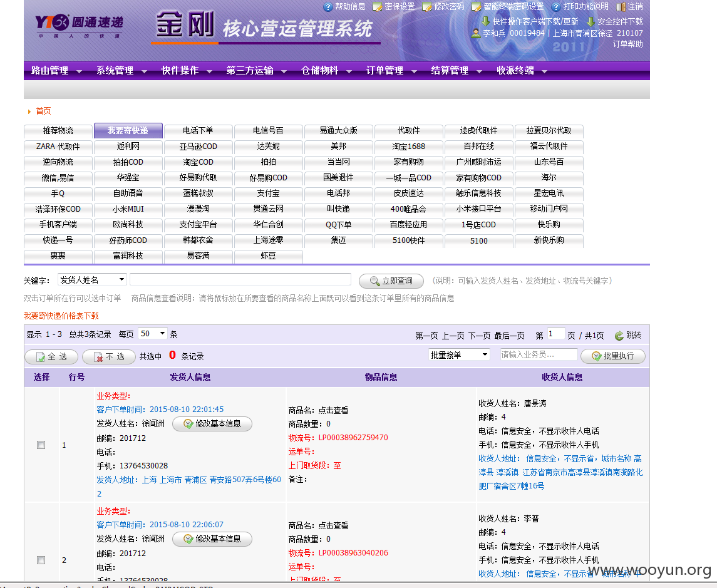Image resolution: width=717 pixels, height=588 pixels.
Task: Click the 安全控件下载 green arrow icon
Action: (591, 21)
